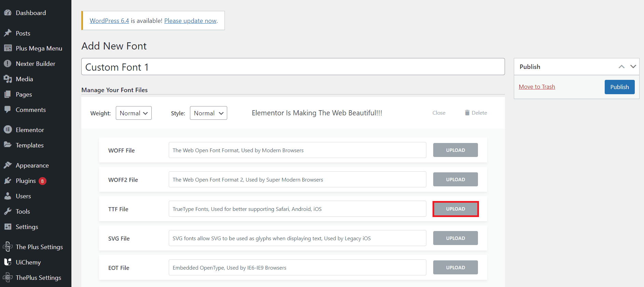
Task: Click Move to Trash link
Action: (x=537, y=87)
